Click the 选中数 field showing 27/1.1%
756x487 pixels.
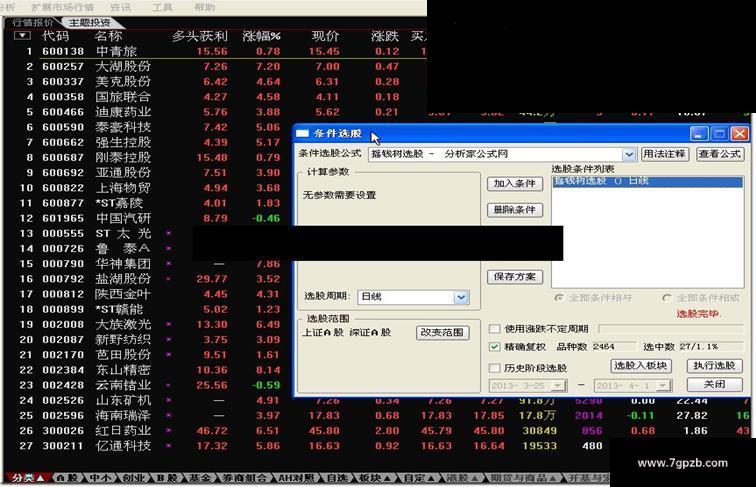pos(711,347)
